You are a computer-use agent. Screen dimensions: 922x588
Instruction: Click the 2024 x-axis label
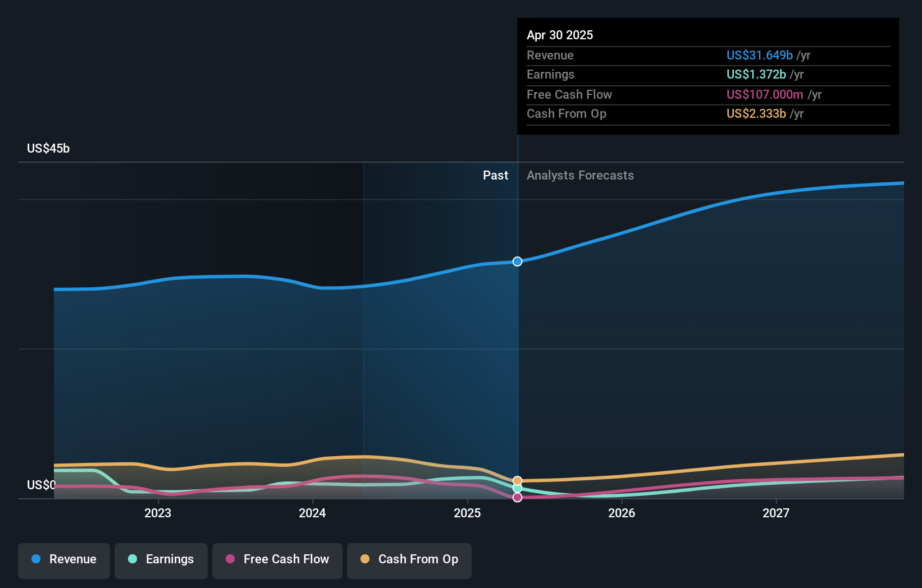coord(312,513)
